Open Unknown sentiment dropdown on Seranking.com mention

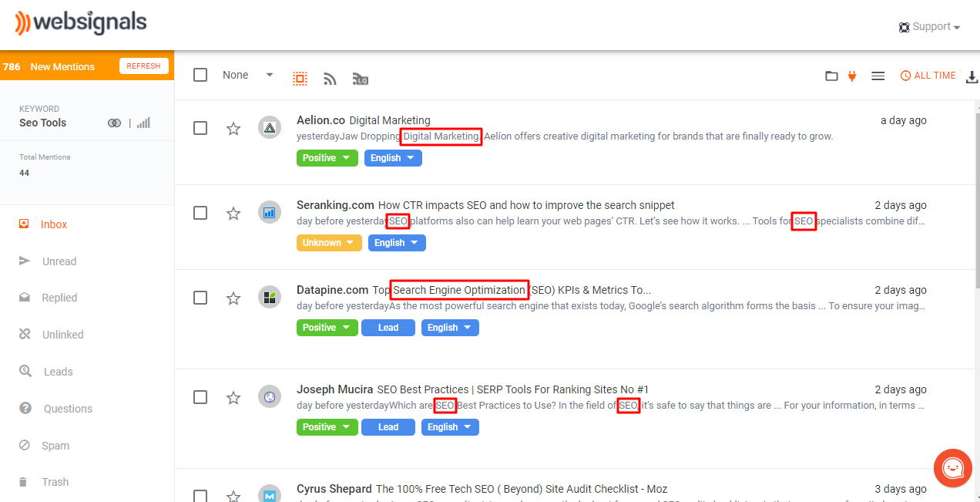coord(329,243)
